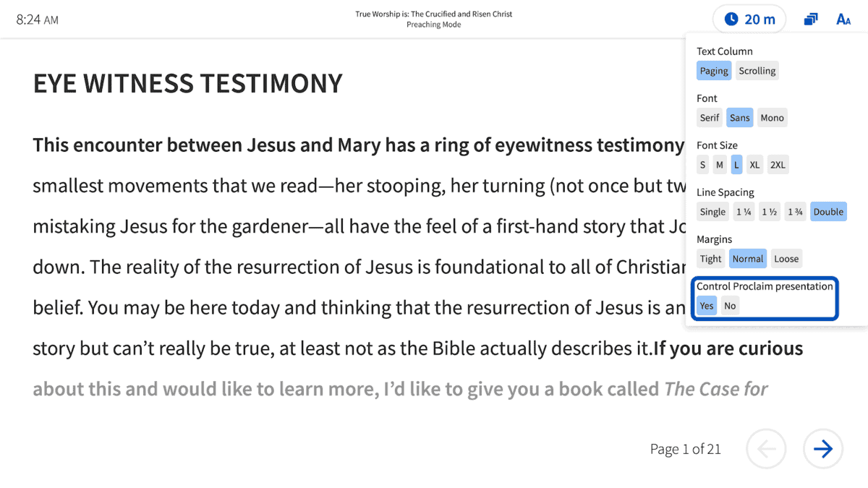Set font size to 2XL
Viewport: 868px width, 488px height.
[x=778, y=165]
